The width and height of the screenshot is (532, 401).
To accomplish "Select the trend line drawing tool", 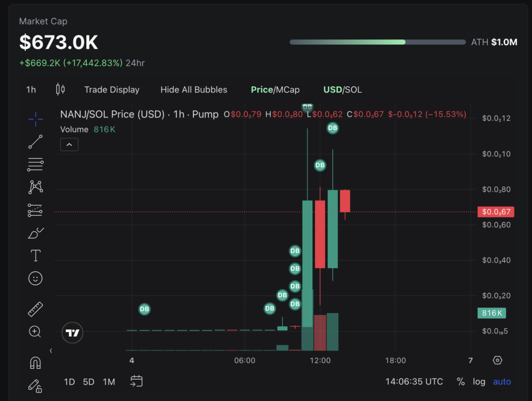I will click(35, 142).
